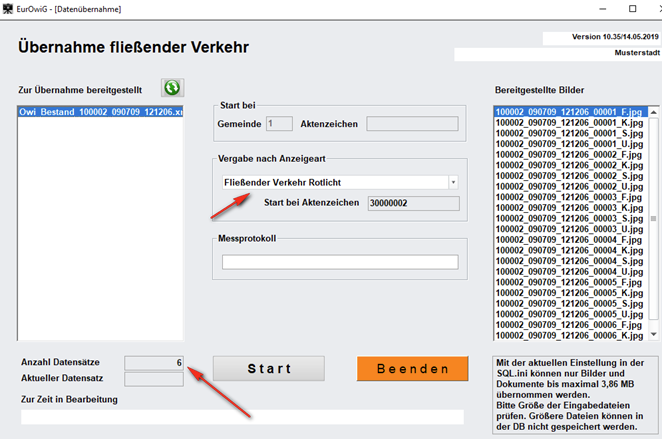Viewport: 662px width, 439px height.
Task: Click the orange Beenden button
Action: pos(412,368)
